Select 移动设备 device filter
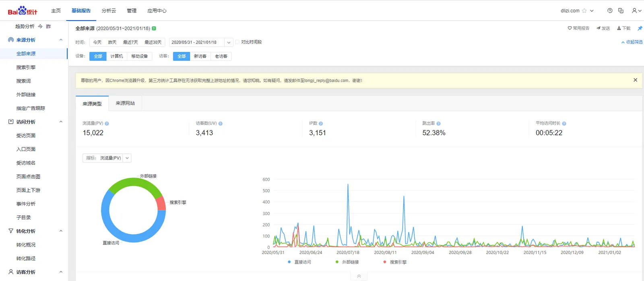Screen dimensions: 644x281 pyautogui.click(x=140, y=56)
